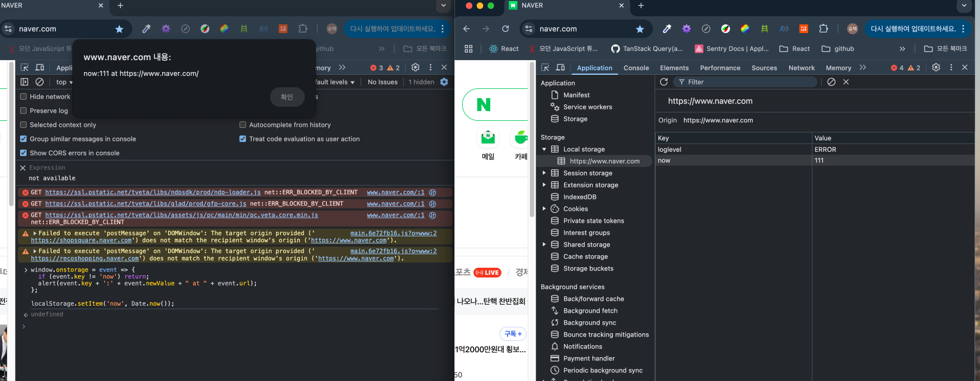Toggle Hide network checkbox

[23, 96]
